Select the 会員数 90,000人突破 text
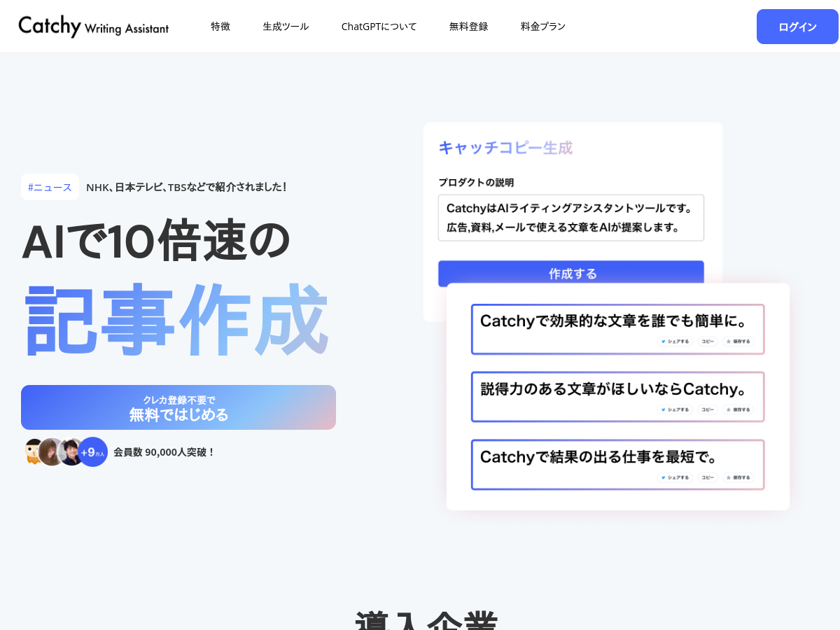The height and width of the screenshot is (630, 840). pyautogui.click(x=164, y=452)
